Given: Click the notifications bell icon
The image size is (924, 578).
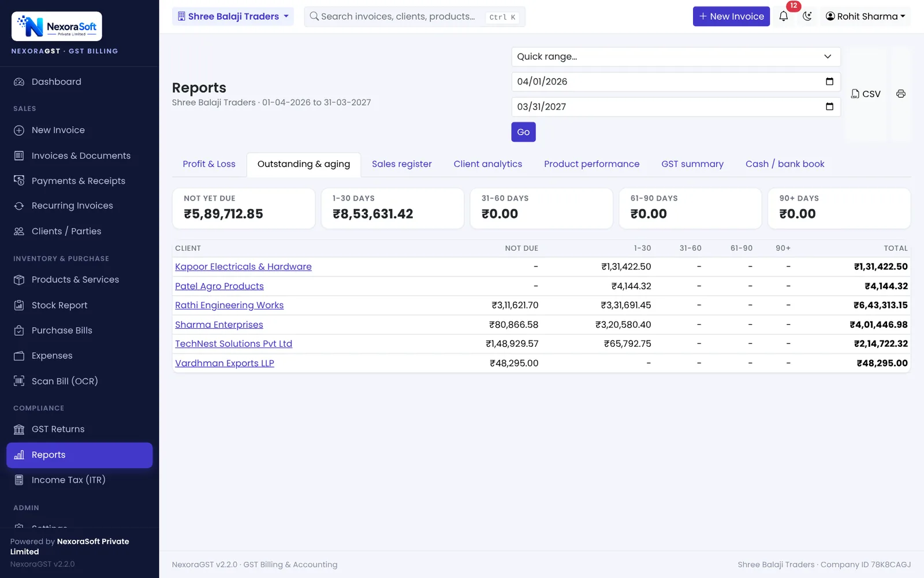Looking at the screenshot, I should tap(783, 16).
